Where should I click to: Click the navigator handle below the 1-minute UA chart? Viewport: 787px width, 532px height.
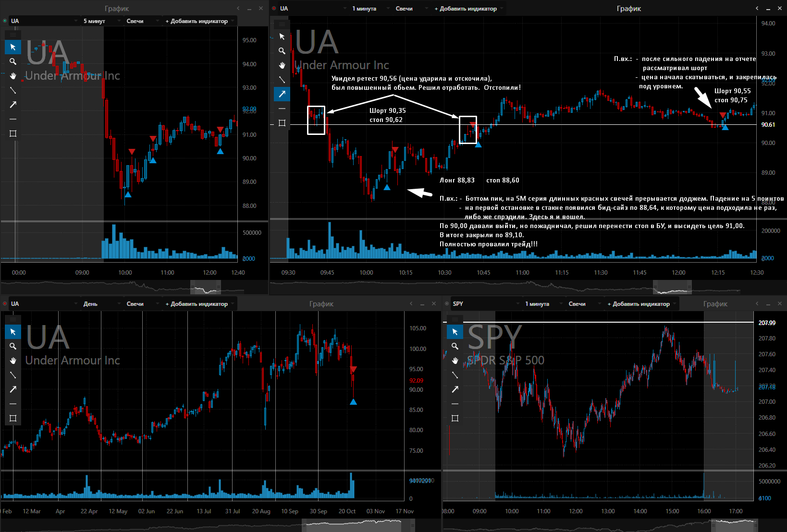pyautogui.click(x=672, y=287)
